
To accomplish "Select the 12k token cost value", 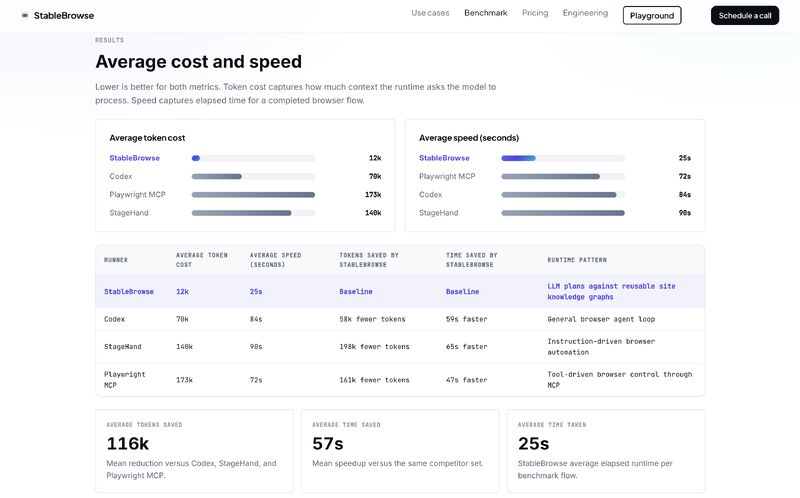I will (375, 158).
